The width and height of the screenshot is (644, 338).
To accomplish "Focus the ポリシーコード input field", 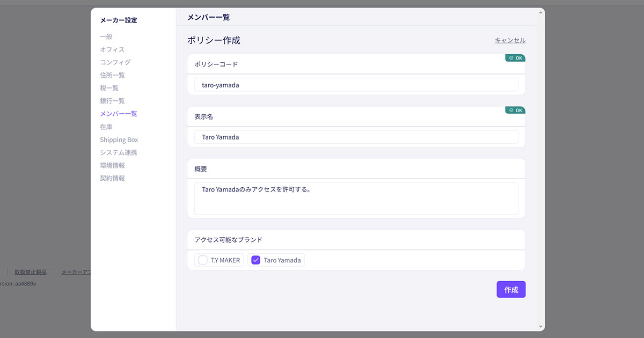I will 356,85.
